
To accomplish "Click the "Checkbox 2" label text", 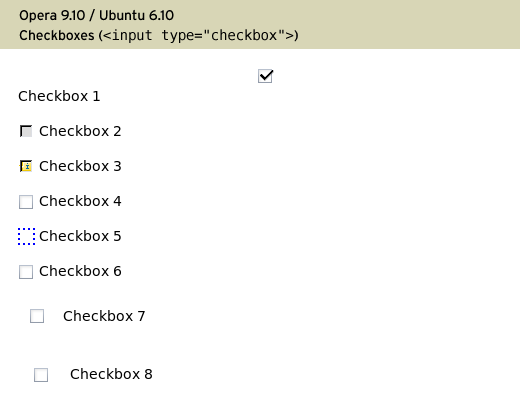I will coord(80,131).
